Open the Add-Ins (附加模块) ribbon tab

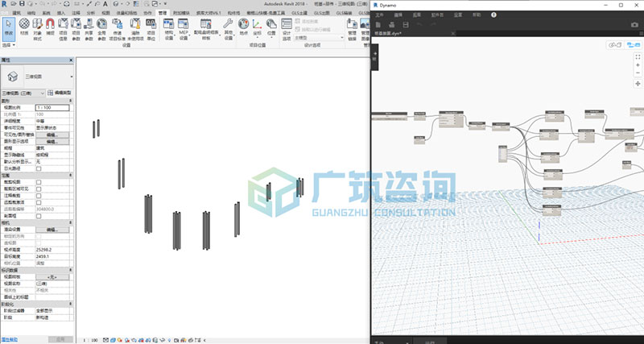click(181, 13)
